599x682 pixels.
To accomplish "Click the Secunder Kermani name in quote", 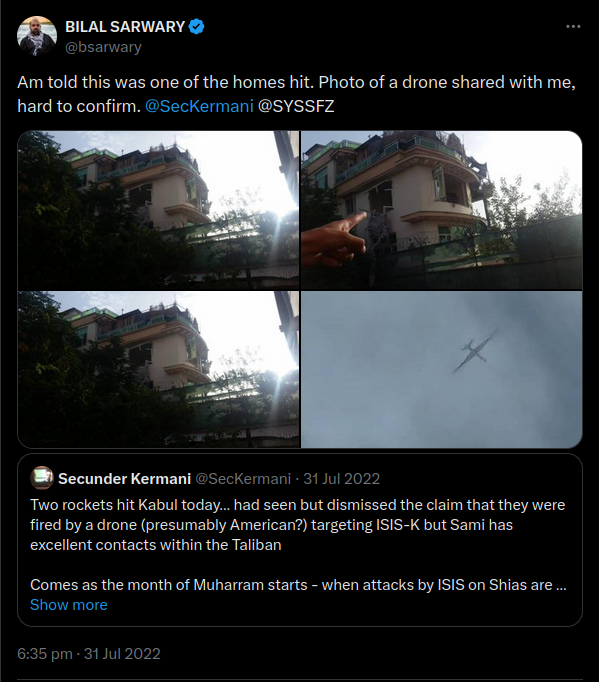I will point(124,478).
